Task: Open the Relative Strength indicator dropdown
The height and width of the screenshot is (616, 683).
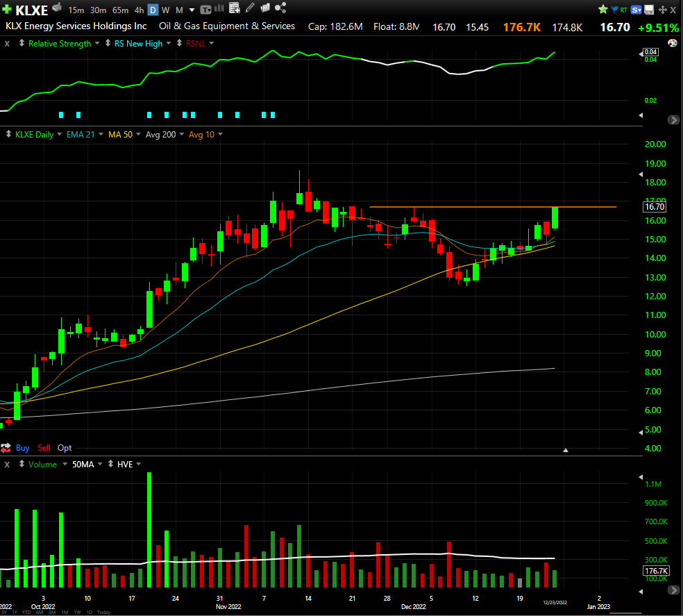Action: [96, 43]
